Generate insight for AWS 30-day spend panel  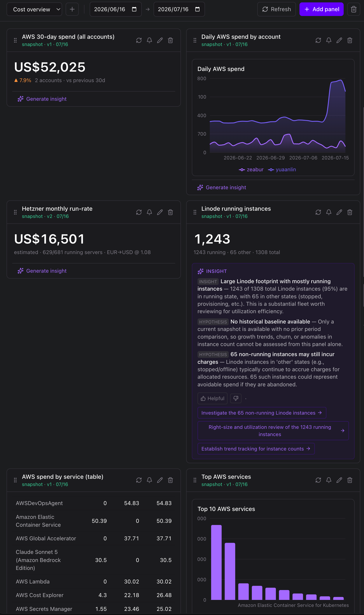(x=42, y=99)
